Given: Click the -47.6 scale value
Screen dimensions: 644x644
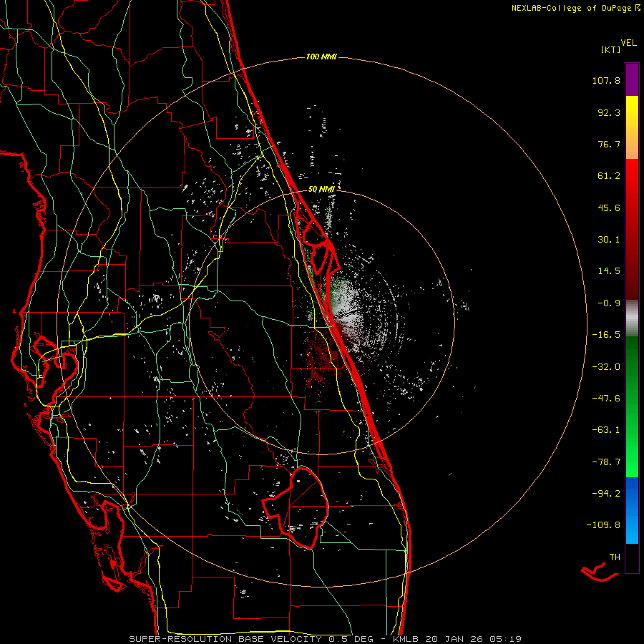Looking at the screenshot, I should click(x=606, y=399).
